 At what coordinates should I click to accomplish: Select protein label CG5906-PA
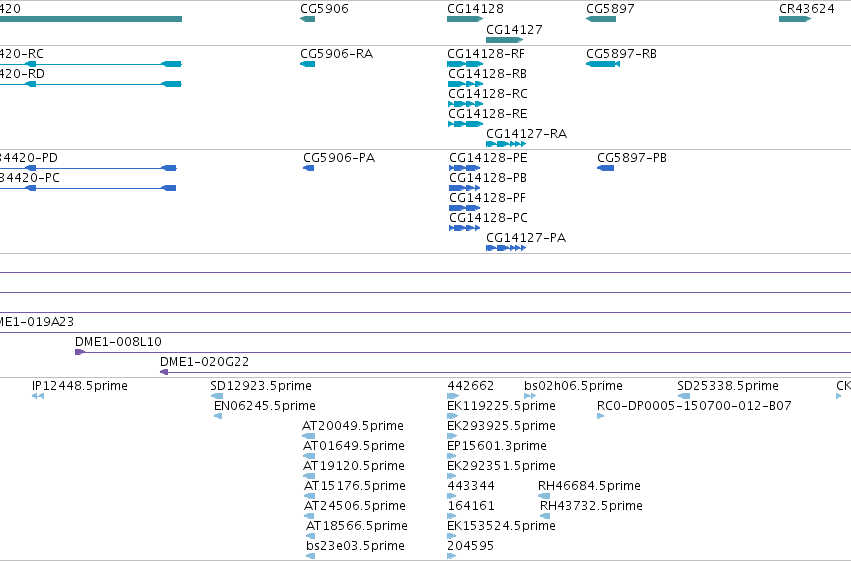coord(339,158)
